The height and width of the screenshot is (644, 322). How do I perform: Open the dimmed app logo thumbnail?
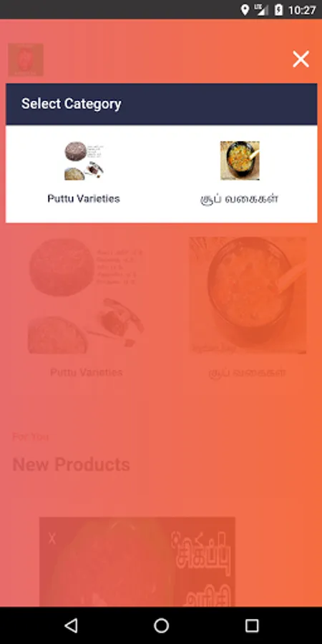26,59
